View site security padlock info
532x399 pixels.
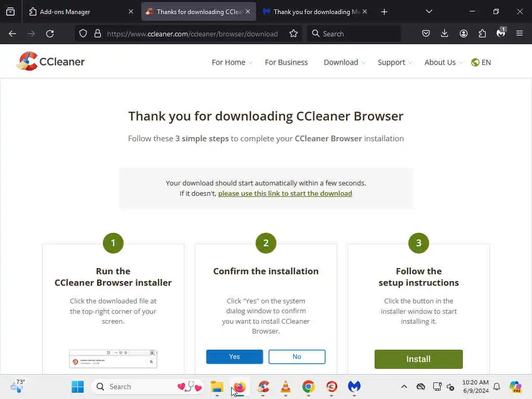(x=98, y=34)
